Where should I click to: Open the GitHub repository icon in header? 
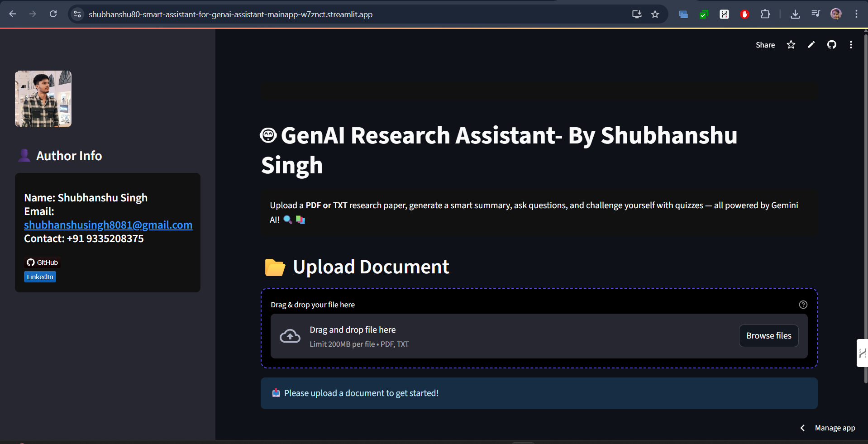coord(832,45)
